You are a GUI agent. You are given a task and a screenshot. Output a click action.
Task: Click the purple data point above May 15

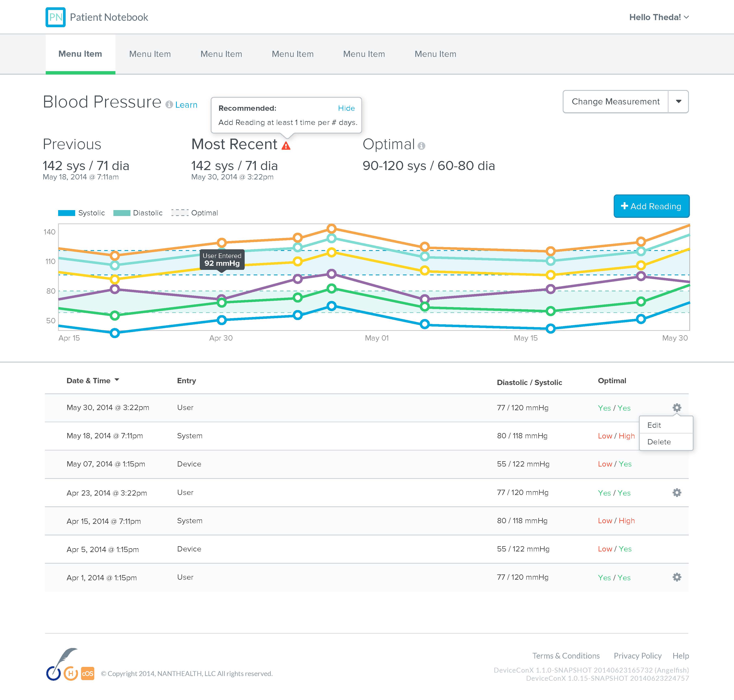[550, 289]
